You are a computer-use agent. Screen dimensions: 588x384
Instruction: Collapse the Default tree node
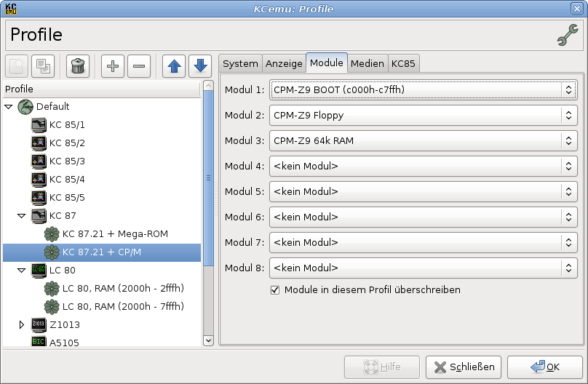tap(8, 107)
